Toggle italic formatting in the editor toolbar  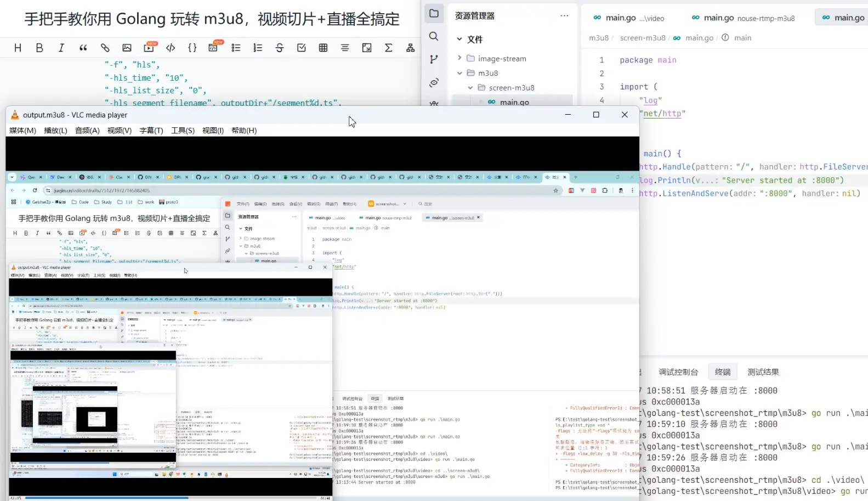pos(61,48)
